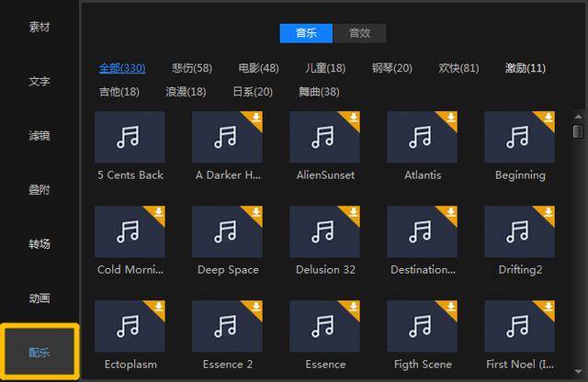The height and width of the screenshot is (382, 588).
Task: Open the 转场 section in sidebar
Action: 40,244
